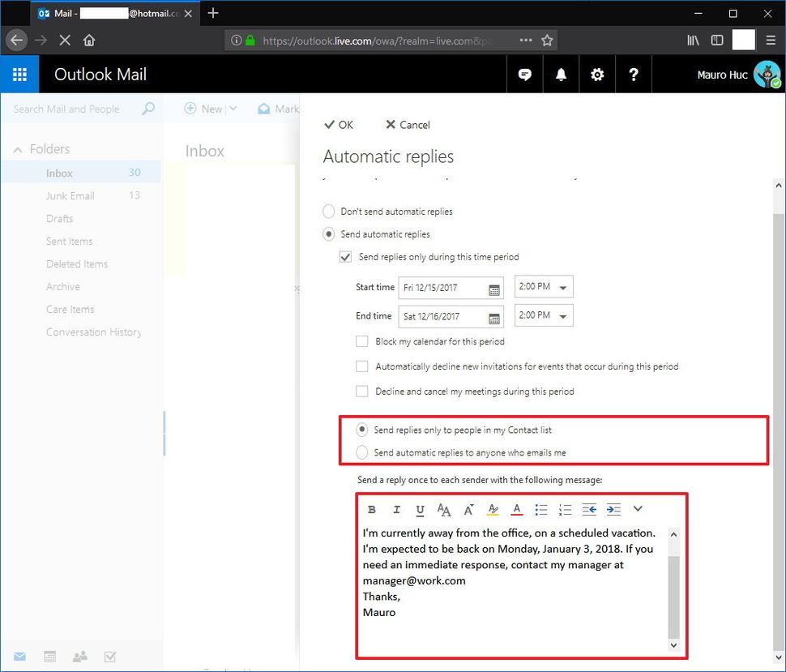Click the Mauro Huc profile avatar
786x672 pixels.
767,75
